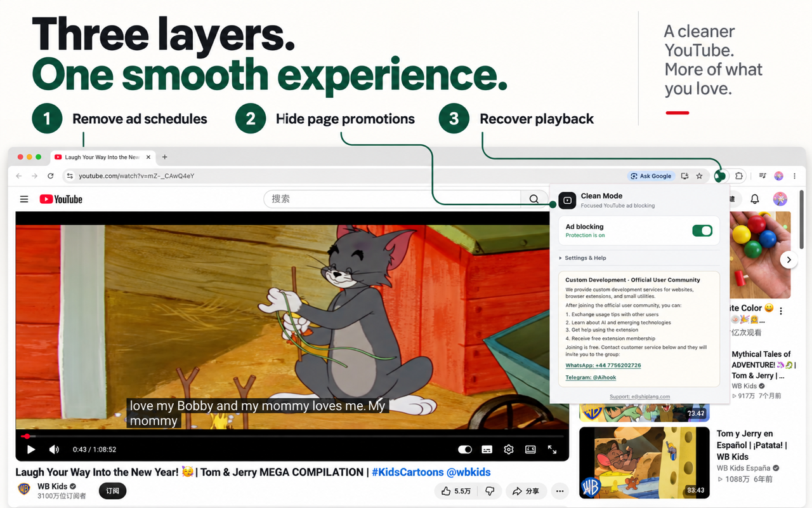This screenshot has height=508, width=812.
Task: Open the Chrome three-dot menu
Action: 796,176
